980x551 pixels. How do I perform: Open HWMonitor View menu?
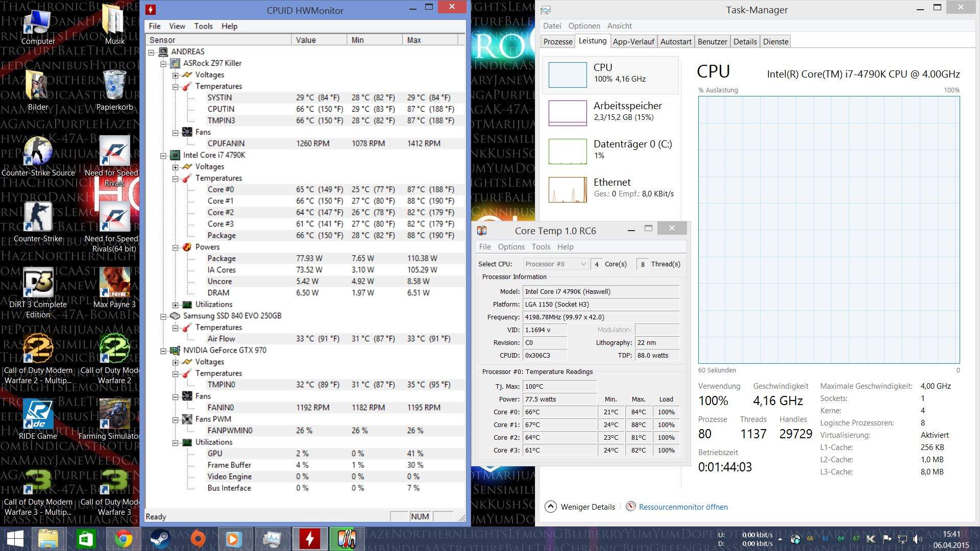click(x=177, y=26)
